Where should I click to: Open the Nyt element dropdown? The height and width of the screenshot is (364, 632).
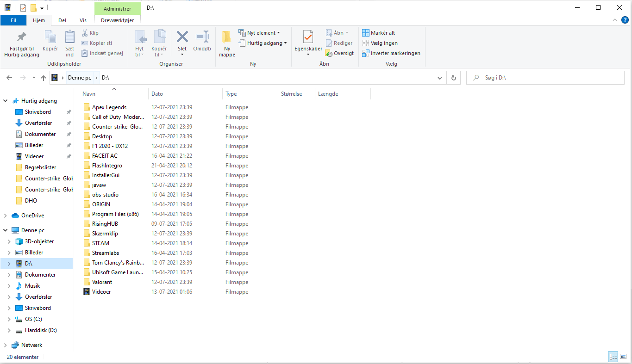(x=259, y=33)
